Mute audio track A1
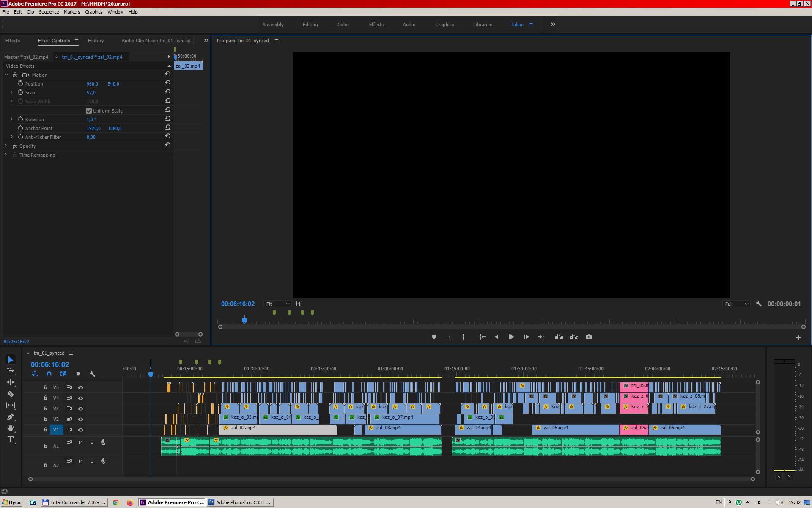The image size is (812, 508). pyautogui.click(x=80, y=442)
